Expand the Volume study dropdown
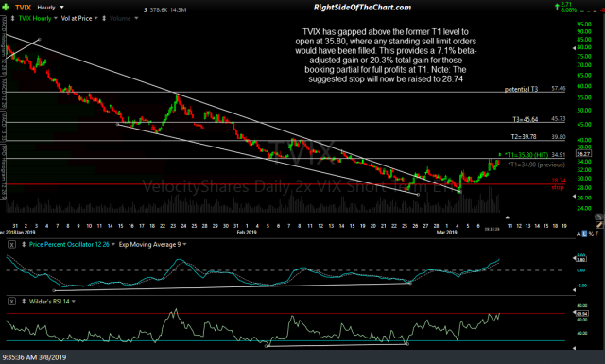Viewport: 605px width, 364px height. [136, 18]
